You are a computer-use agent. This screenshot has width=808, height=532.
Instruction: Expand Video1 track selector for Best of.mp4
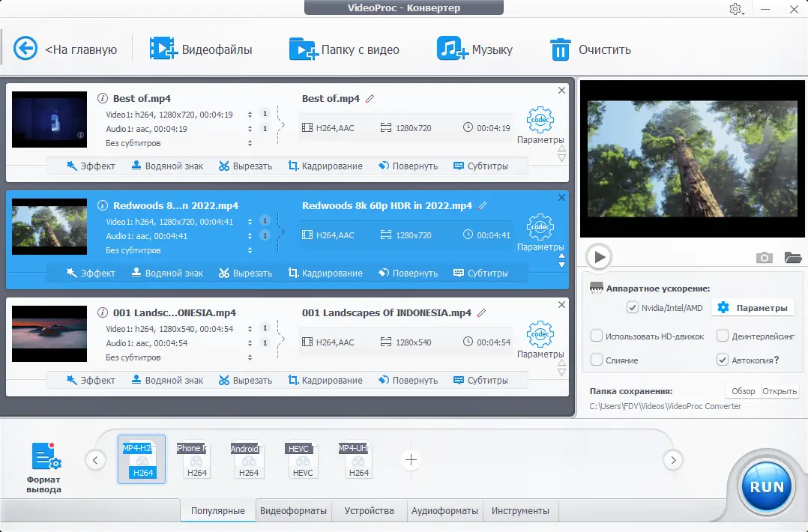click(250, 115)
